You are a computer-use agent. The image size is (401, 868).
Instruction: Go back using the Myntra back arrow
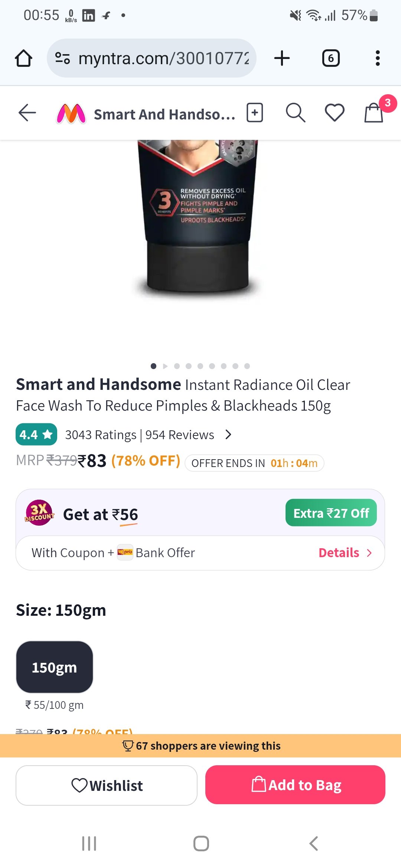[x=27, y=113]
